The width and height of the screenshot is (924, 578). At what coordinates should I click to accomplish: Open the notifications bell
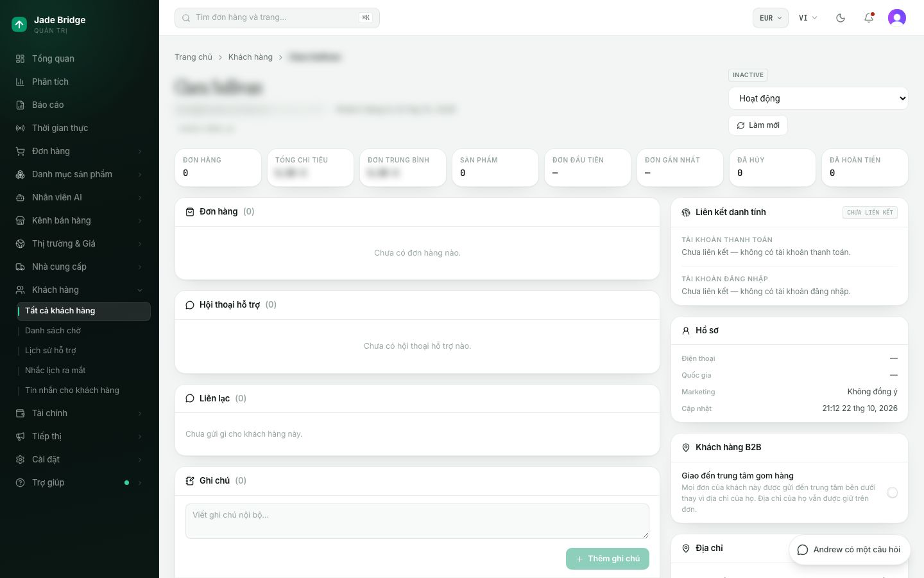tap(869, 18)
